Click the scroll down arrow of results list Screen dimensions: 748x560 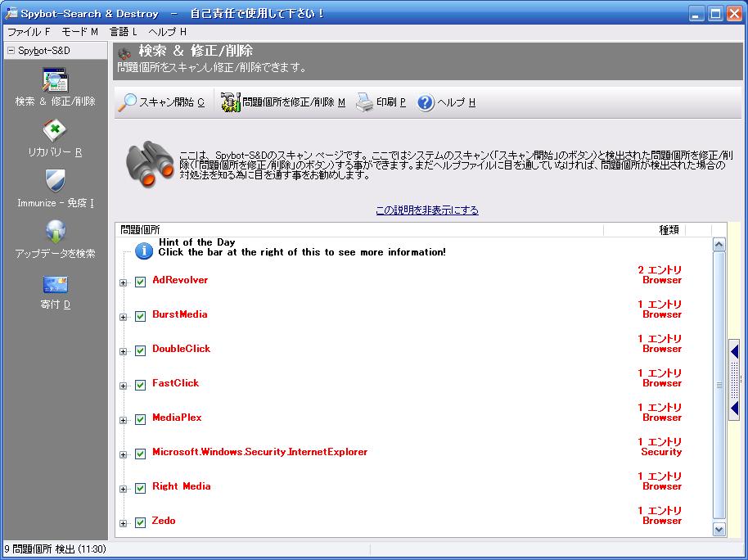coord(719,529)
